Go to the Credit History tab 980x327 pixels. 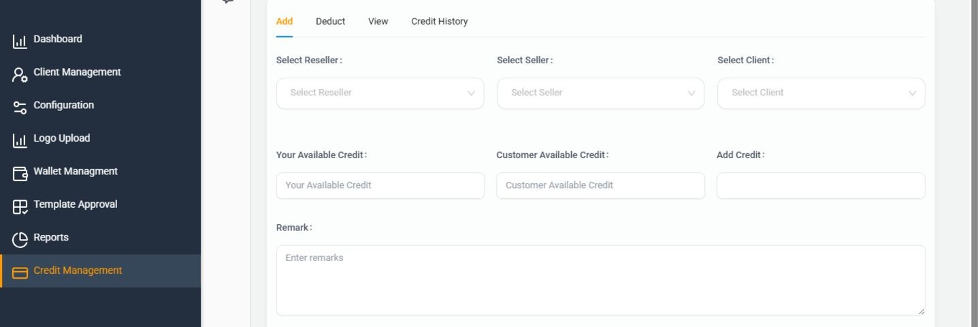(439, 21)
